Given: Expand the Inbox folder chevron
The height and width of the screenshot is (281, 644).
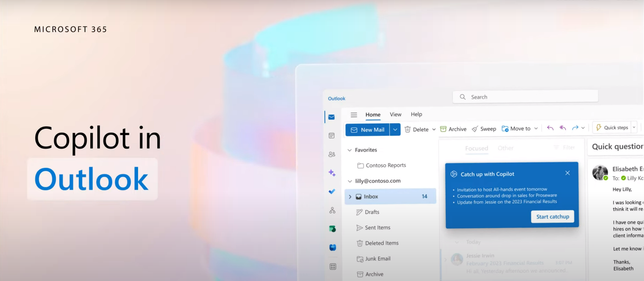Looking at the screenshot, I should pyautogui.click(x=350, y=197).
